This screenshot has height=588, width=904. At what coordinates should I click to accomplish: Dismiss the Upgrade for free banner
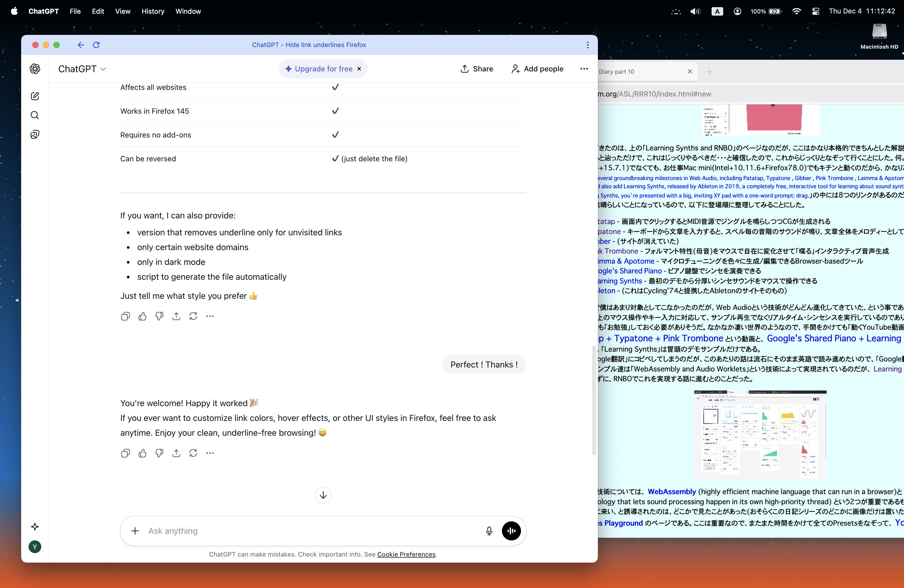pos(359,69)
